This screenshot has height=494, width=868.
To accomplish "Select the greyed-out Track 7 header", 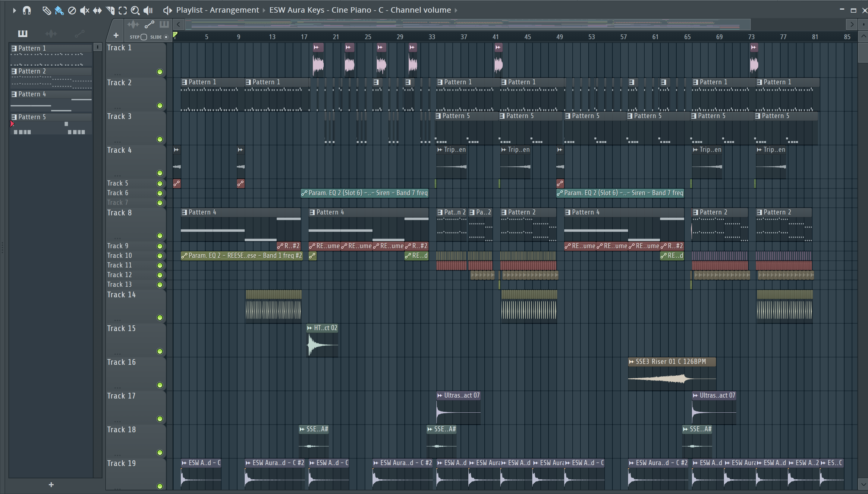I will pos(136,202).
